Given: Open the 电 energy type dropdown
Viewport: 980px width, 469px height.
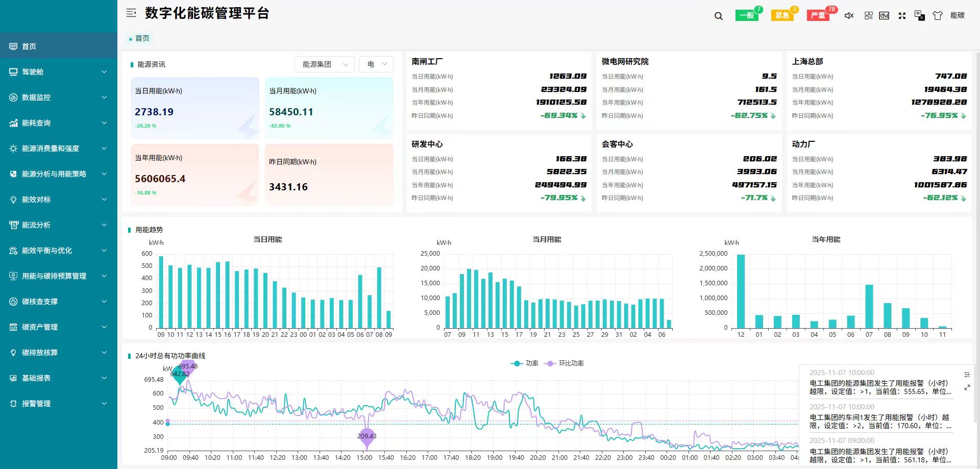Looking at the screenshot, I should tap(376, 64).
